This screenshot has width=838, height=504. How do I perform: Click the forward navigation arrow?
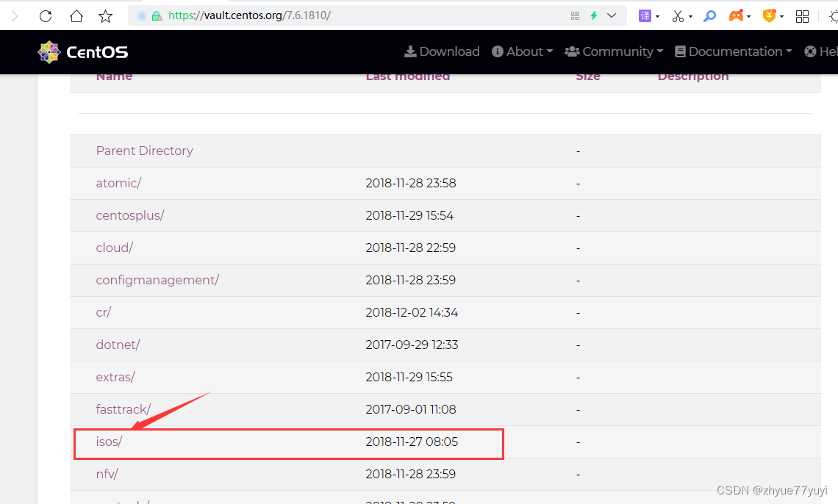[15, 16]
